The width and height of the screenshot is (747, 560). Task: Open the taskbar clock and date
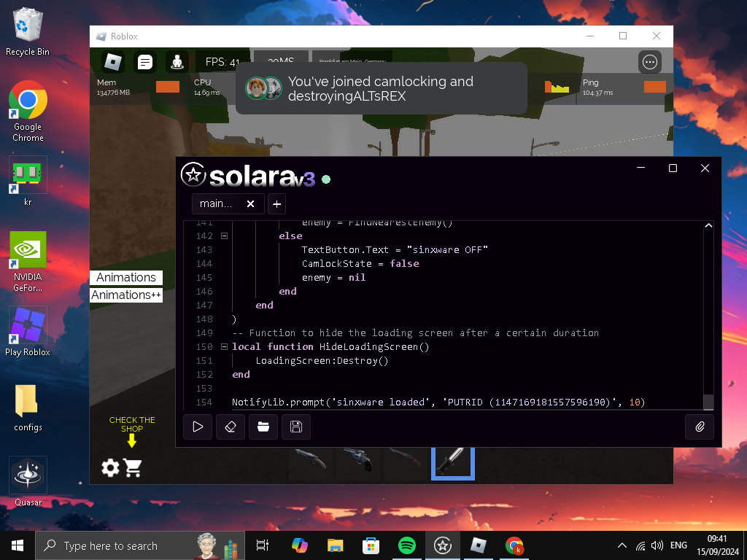(718, 545)
